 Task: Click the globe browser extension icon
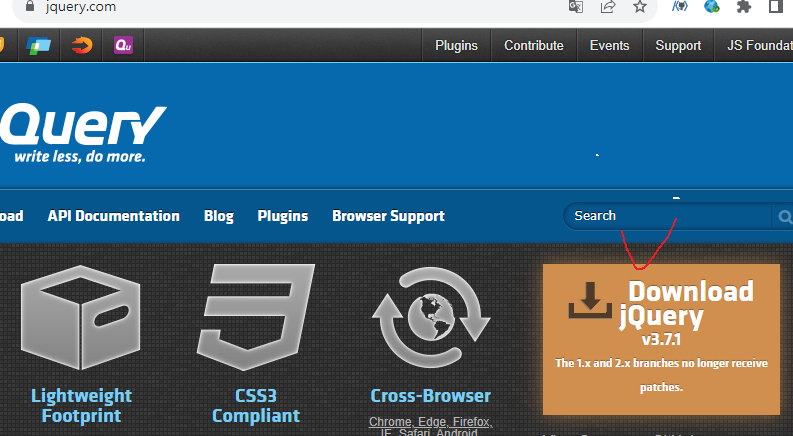pyautogui.click(x=712, y=6)
